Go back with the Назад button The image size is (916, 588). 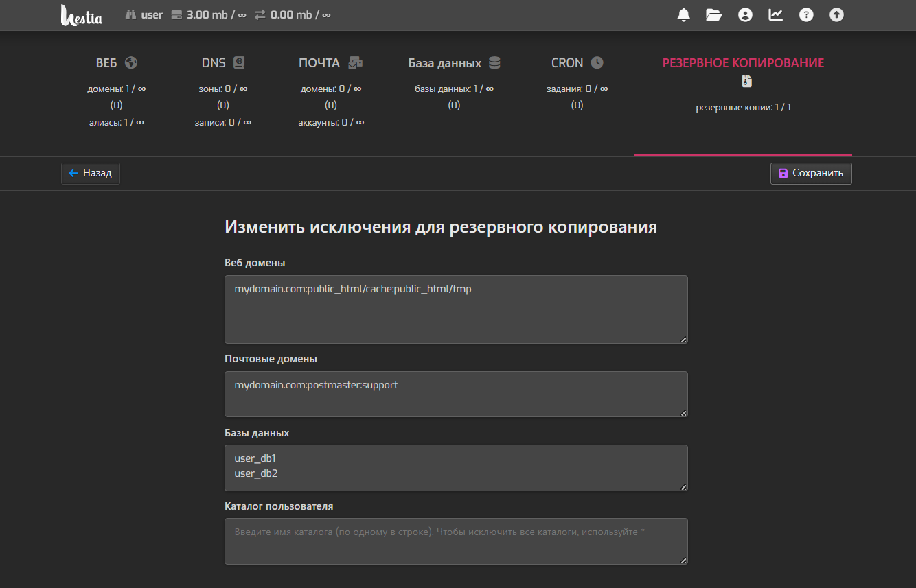click(91, 174)
